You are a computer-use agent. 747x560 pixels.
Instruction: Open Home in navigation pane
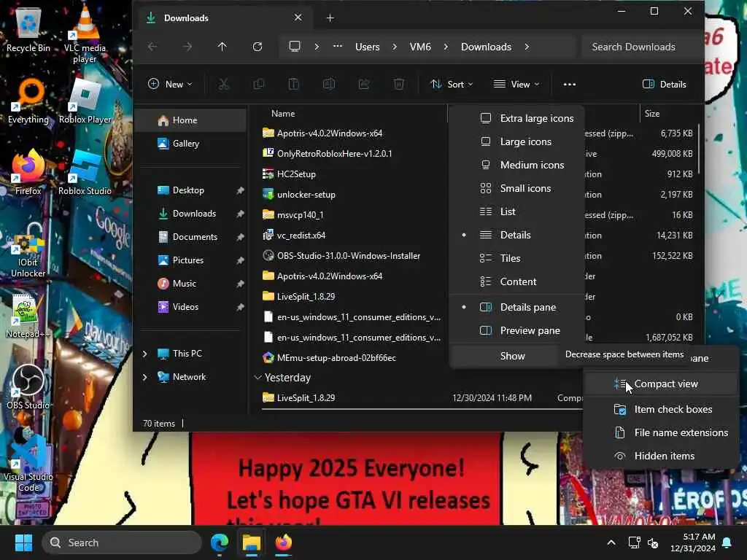(192, 120)
